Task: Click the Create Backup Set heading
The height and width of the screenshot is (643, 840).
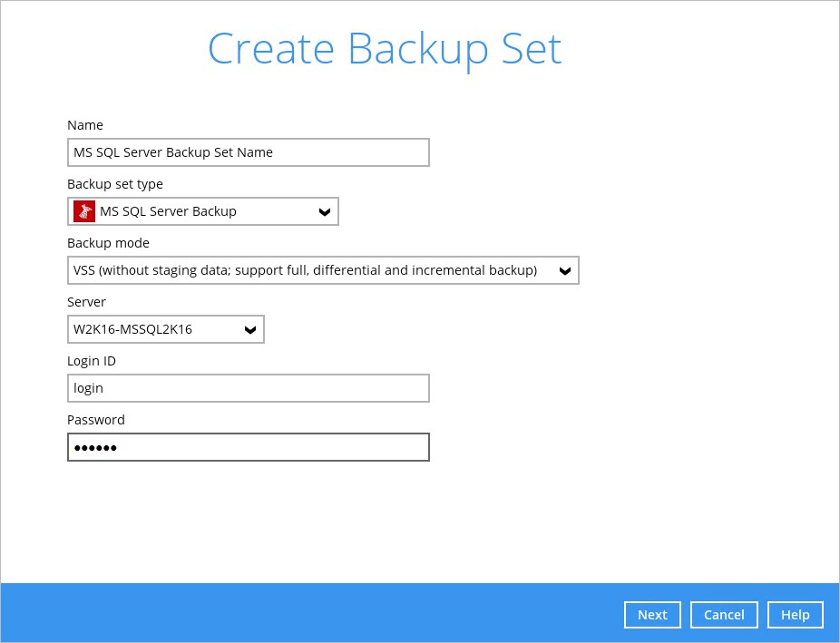Action: pos(385,49)
